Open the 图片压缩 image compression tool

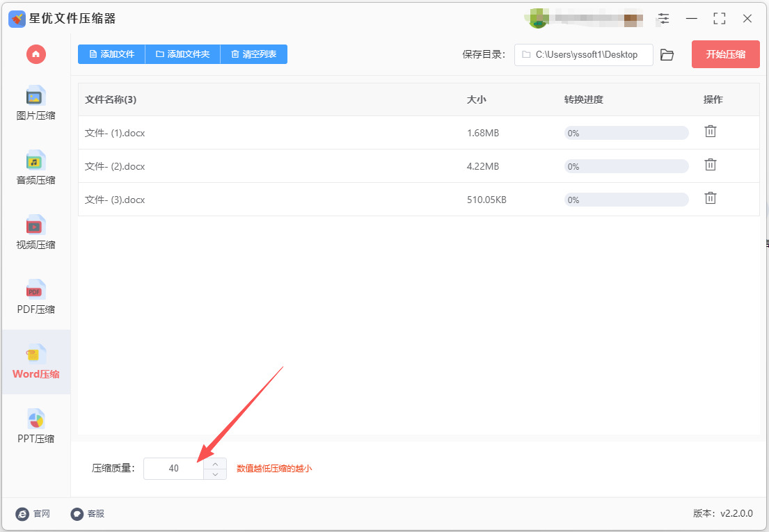point(35,104)
